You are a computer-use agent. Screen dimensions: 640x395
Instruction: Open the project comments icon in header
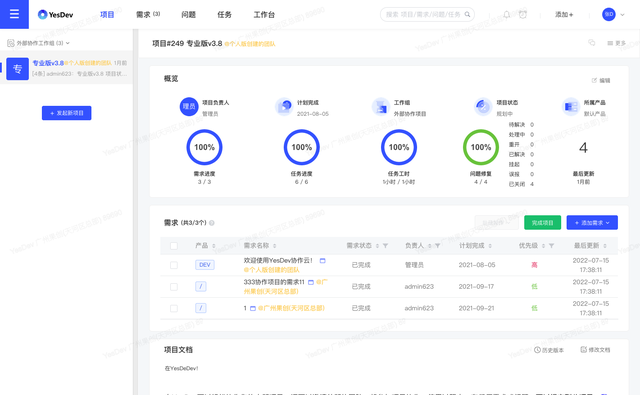tap(591, 42)
